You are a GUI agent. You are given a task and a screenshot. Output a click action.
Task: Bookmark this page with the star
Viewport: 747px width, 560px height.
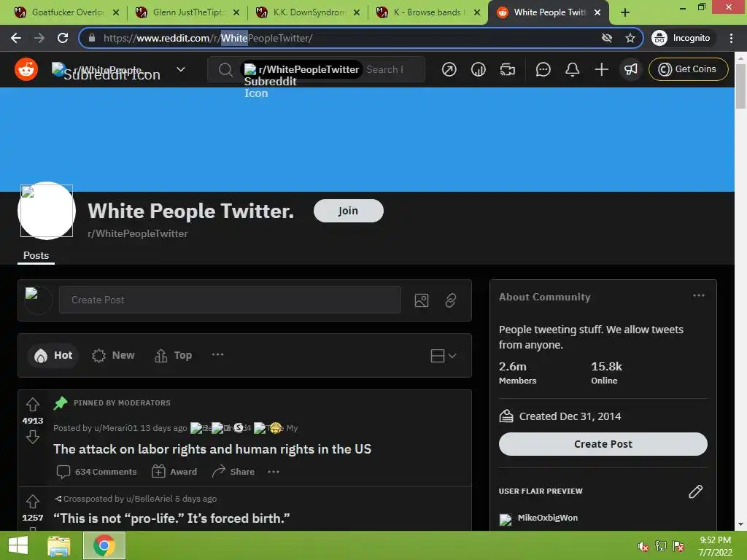(630, 38)
